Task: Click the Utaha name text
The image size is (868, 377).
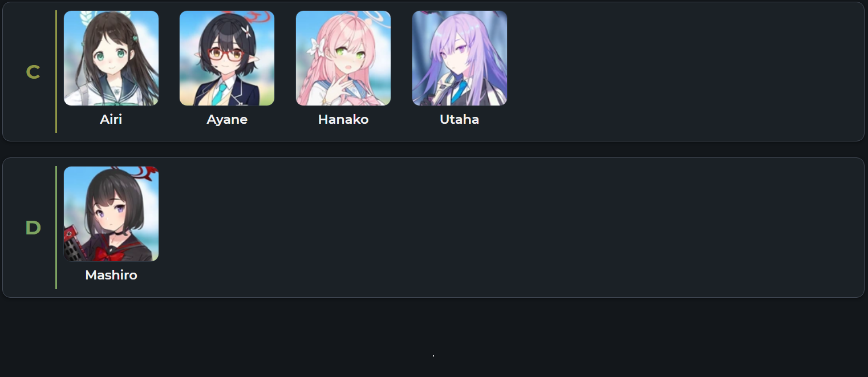Action: [x=460, y=119]
